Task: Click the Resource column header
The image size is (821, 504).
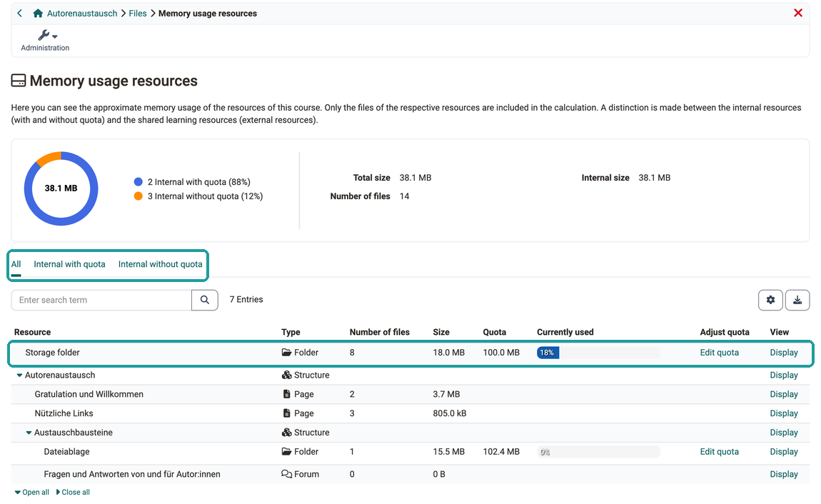Action: (x=32, y=332)
